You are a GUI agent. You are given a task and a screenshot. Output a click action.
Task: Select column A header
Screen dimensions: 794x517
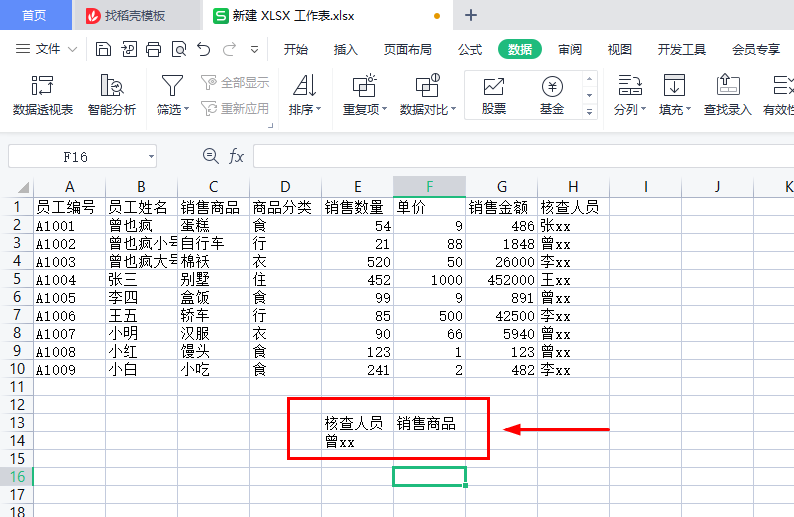[x=69, y=187]
